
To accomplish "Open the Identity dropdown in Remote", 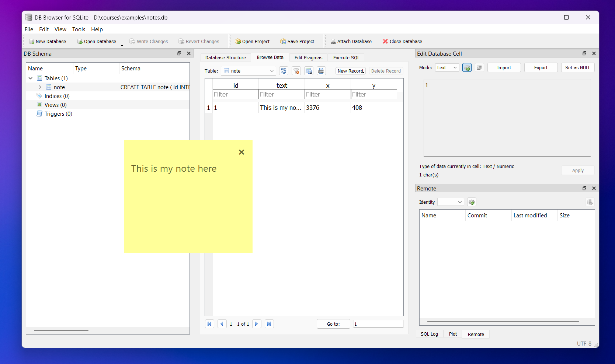I will click(x=451, y=202).
